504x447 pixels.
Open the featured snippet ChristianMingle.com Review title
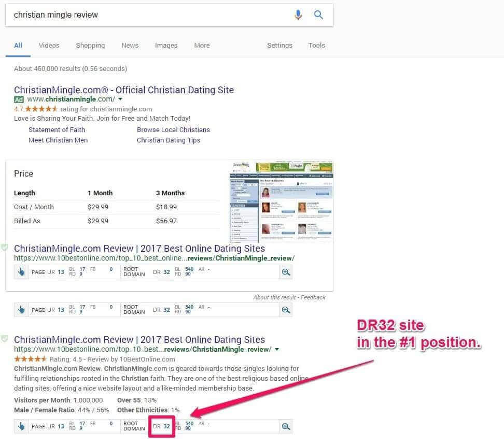click(x=139, y=248)
